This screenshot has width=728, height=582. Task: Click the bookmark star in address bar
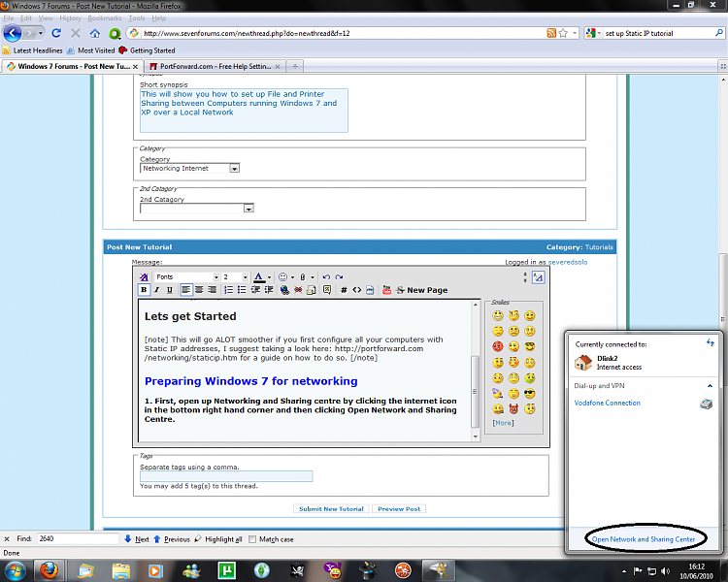pyautogui.click(x=563, y=33)
